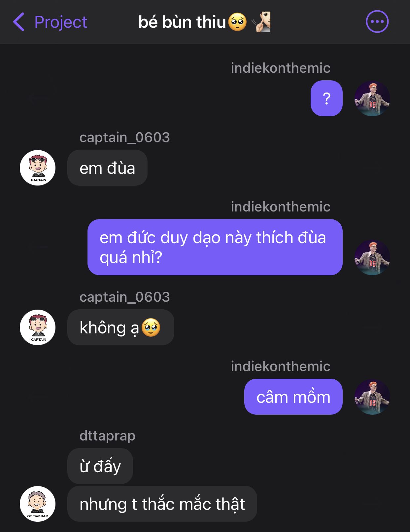
Task: Tap captain_0603 avatar beside "không ạ"
Action: [x=38, y=327]
